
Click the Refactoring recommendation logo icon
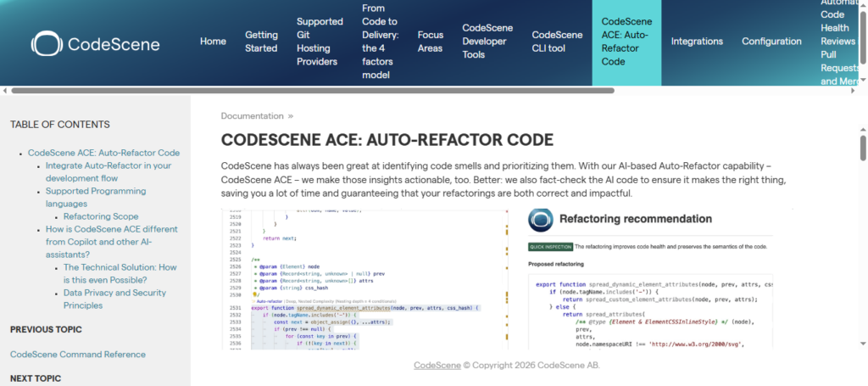(x=541, y=220)
